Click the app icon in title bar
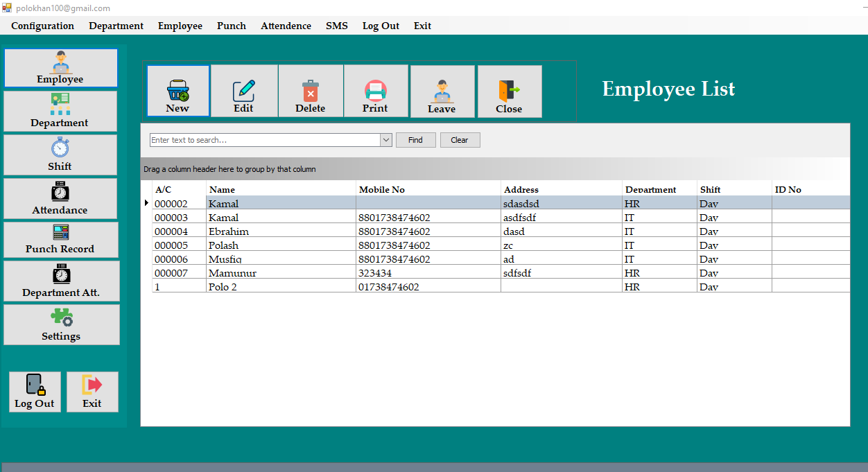This screenshot has width=868, height=472. [7, 8]
